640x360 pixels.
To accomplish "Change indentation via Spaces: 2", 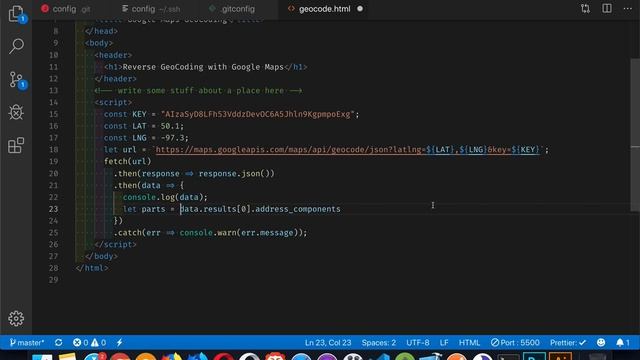I will pyautogui.click(x=379, y=342).
